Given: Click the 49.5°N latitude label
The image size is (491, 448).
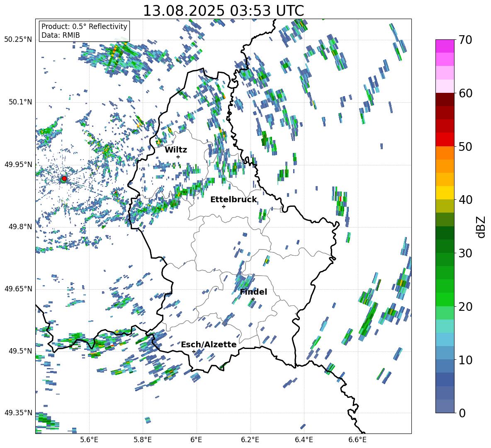Looking at the screenshot, I should coord(20,351).
